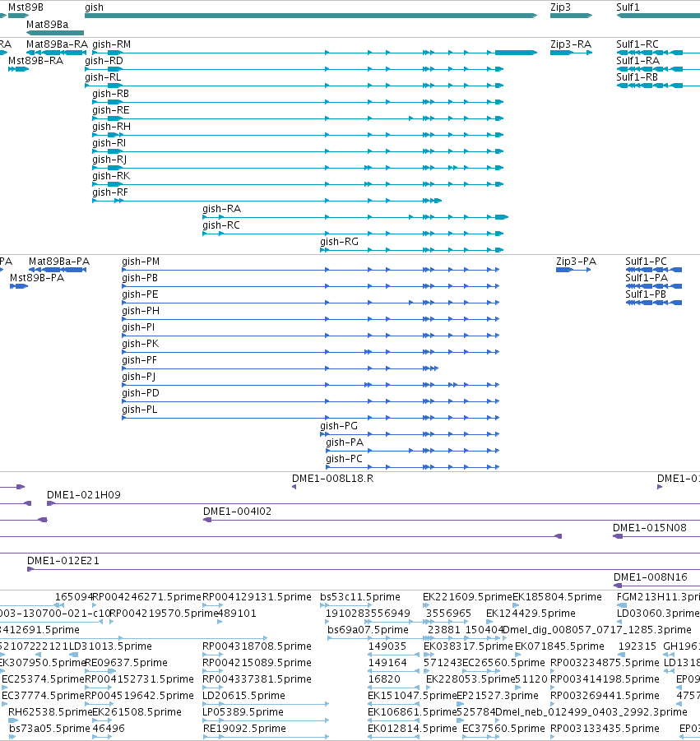
Task: Click the gish-PJ protein label
Action: pos(139,377)
